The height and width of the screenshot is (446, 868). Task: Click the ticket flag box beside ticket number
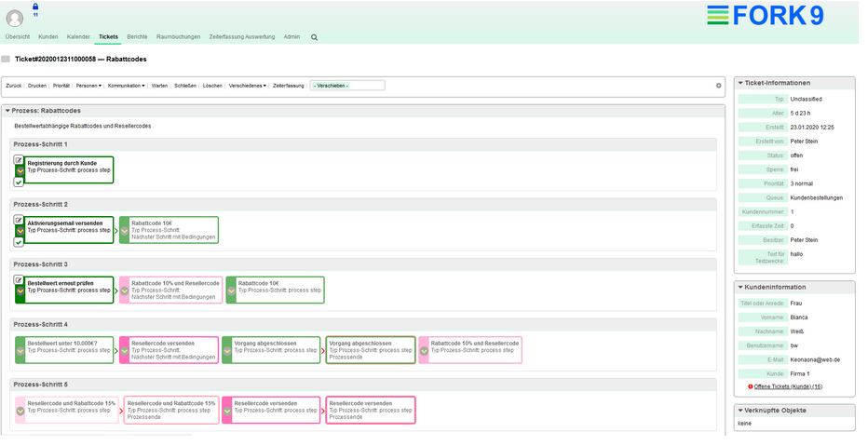(x=6, y=59)
